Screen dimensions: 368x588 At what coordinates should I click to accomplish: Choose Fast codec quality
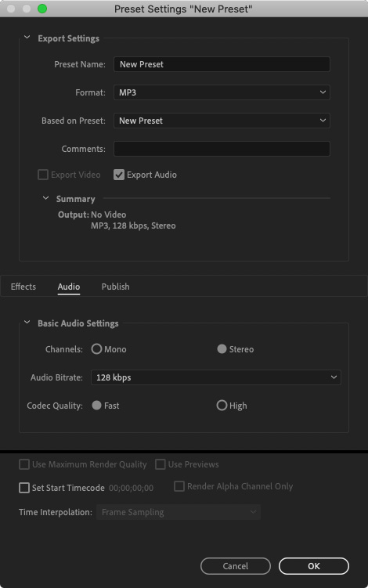(96, 405)
